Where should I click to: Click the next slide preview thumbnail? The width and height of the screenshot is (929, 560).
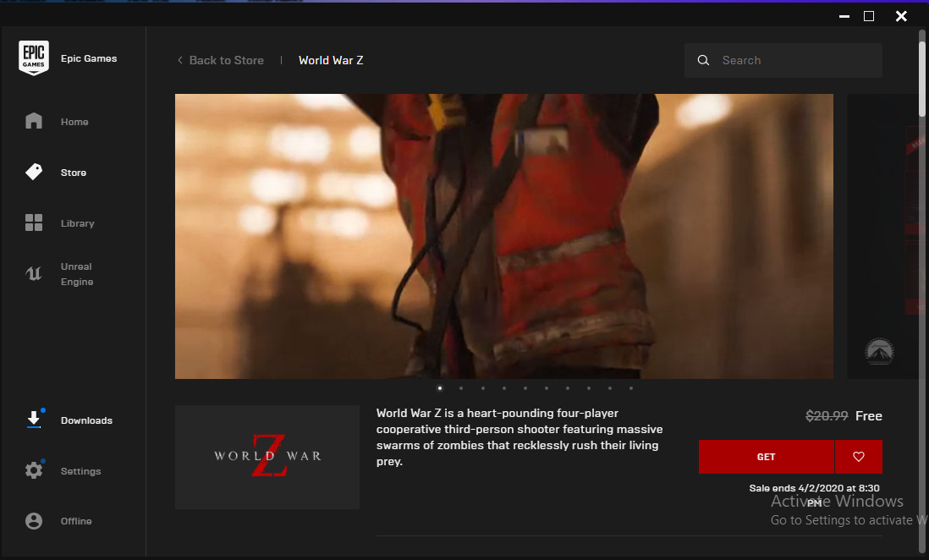pyautogui.click(x=882, y=236)
